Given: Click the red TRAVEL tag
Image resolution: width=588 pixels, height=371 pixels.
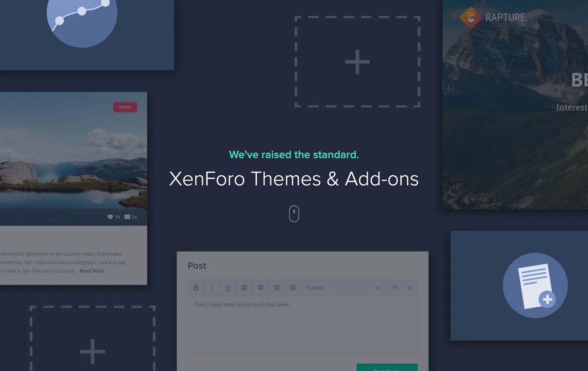Looking at the screenshot, I should (x=125, y=107).
